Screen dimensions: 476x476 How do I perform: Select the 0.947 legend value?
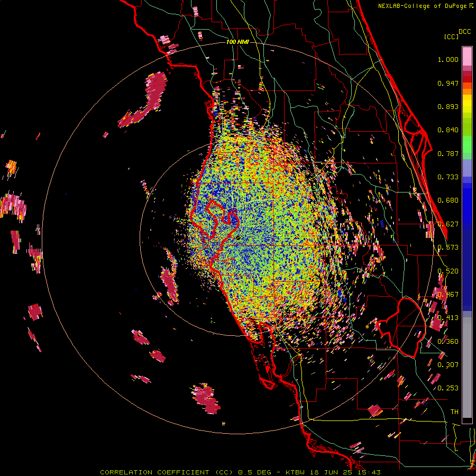(x=448, y=83)
